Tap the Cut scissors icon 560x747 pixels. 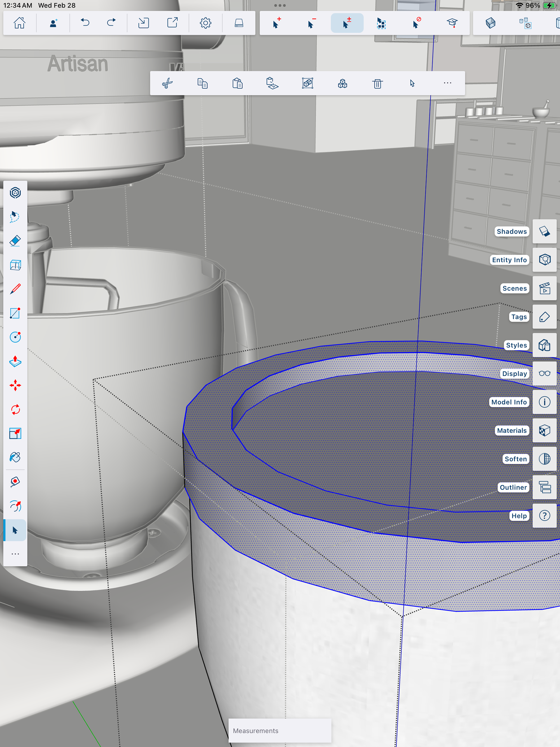[167, 83]
